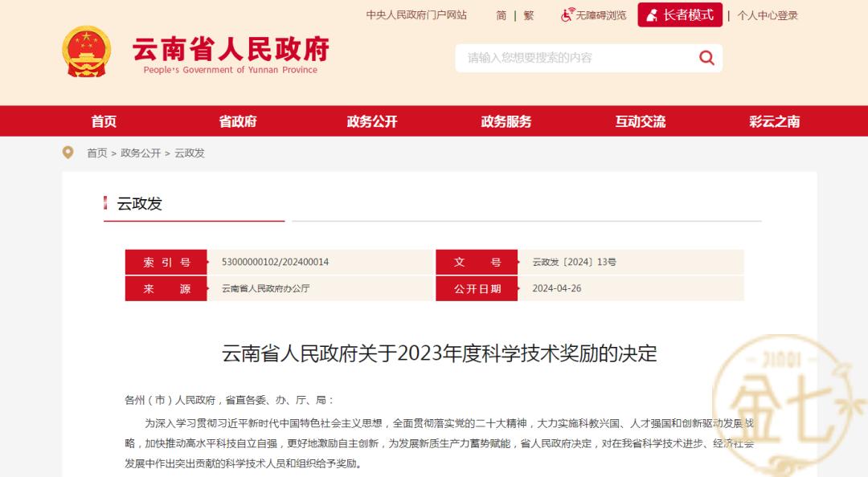Click 政务公开 in the breadcrumb
This screenshot has height=477, width=868.
click(141, 153)
